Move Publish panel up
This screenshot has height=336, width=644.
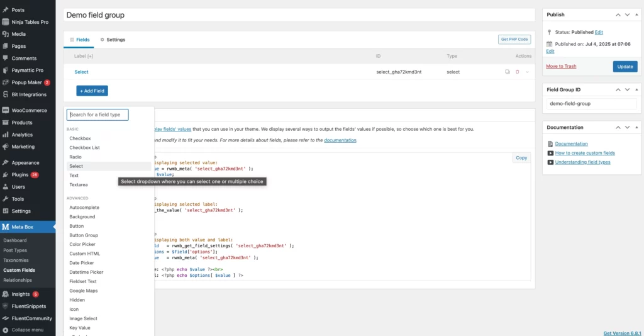click(618, 15)
